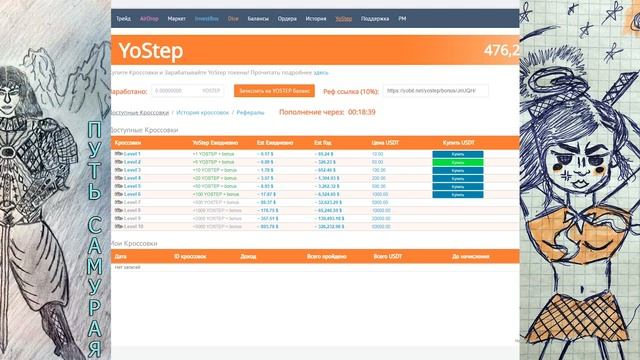Click Купить in the Level 3 row

(458, 170)
